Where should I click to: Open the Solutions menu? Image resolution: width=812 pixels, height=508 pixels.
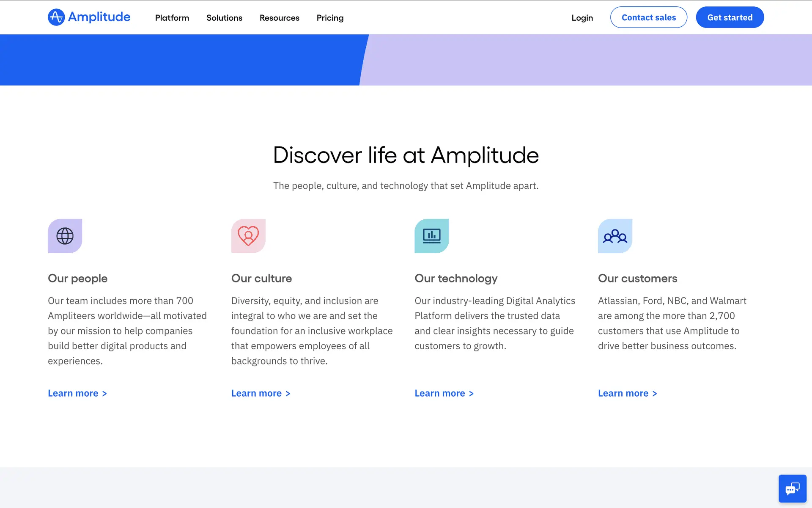click(224, 18)
